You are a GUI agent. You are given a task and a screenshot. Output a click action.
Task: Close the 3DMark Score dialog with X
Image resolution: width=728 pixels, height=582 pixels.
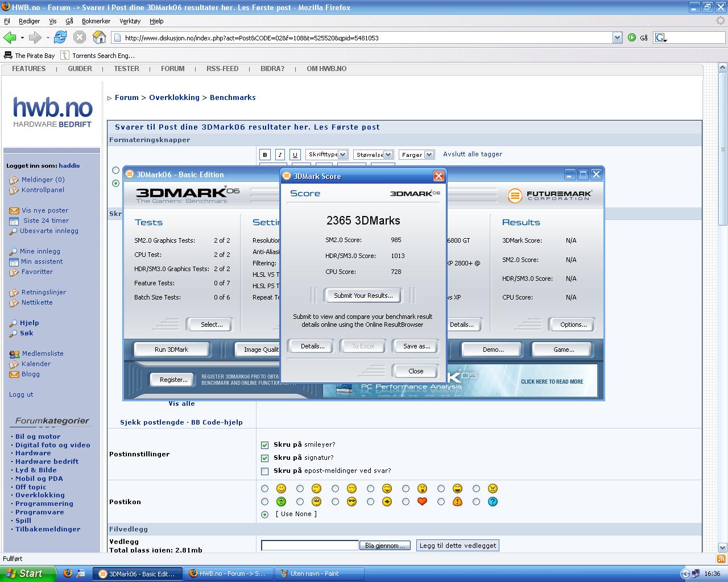(x=439, y=176)
